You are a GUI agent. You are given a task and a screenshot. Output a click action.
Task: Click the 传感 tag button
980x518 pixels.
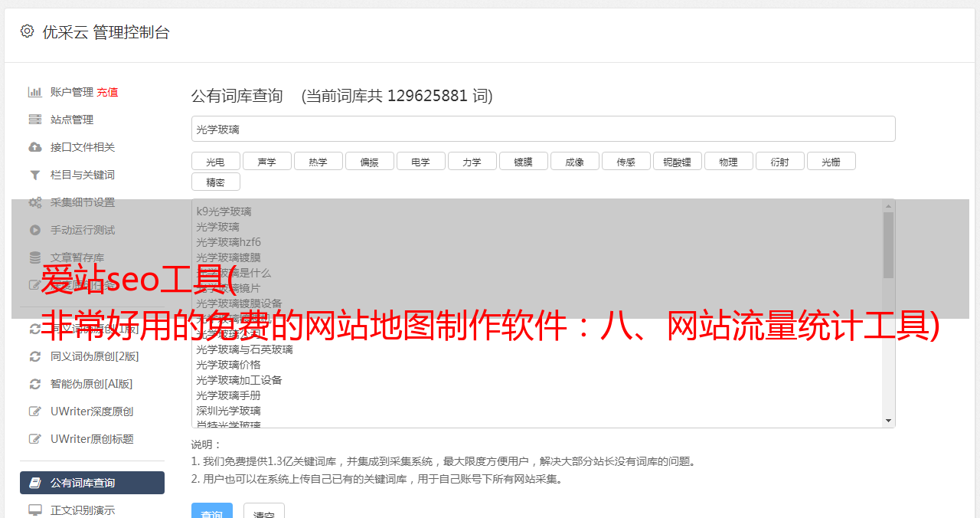coord(626,162)
